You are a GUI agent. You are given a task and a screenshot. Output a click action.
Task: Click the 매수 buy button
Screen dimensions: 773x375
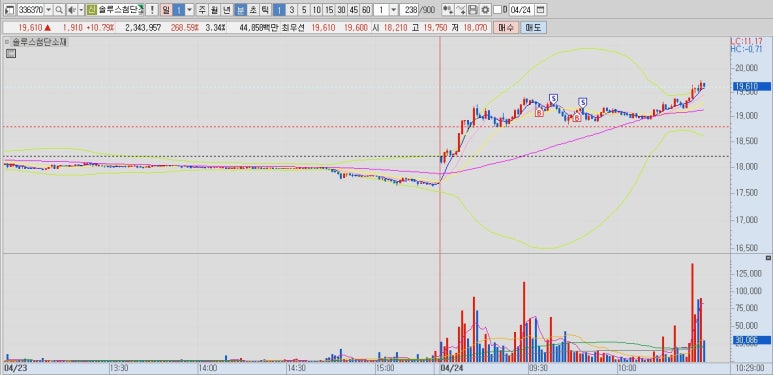pyautogui.click(x=506, y=28)
